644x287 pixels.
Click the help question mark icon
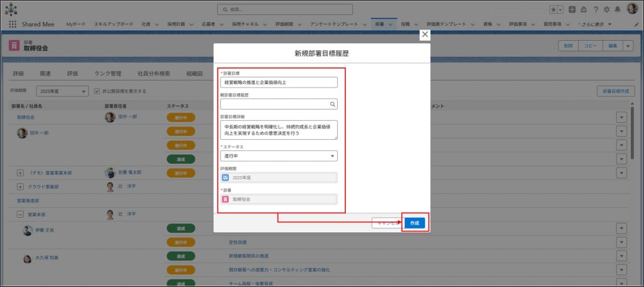click(x=595, y=9)
